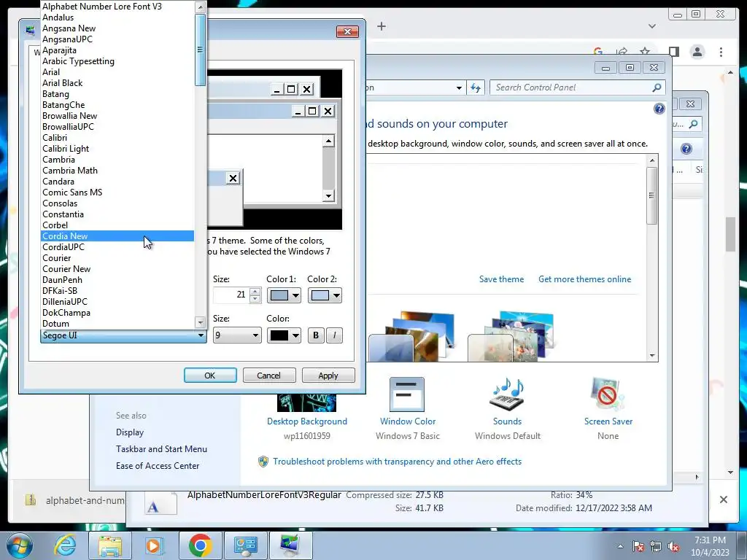Open Chrome three-dot menu
This screenshot has height=560, width=747.
[x=721, y=52]
